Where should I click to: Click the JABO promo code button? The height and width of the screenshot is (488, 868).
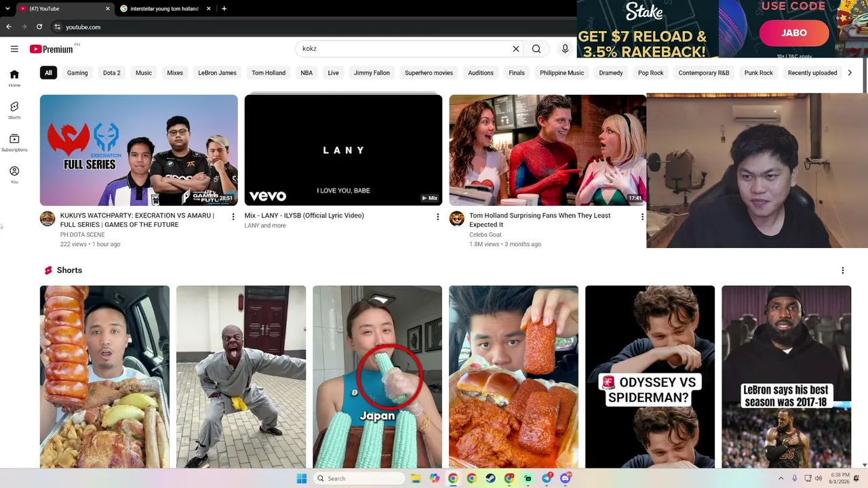(794, 33)
